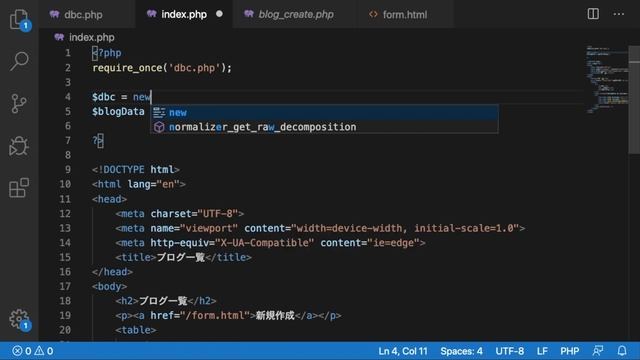The image size is (640, 360).
Task: Click the <h2>ブログ一覧 heading line
Action: [x=165, y=301]
